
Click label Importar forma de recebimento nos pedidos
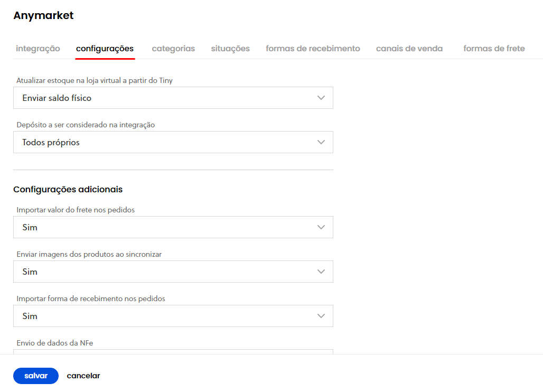(x=91, y=298)
